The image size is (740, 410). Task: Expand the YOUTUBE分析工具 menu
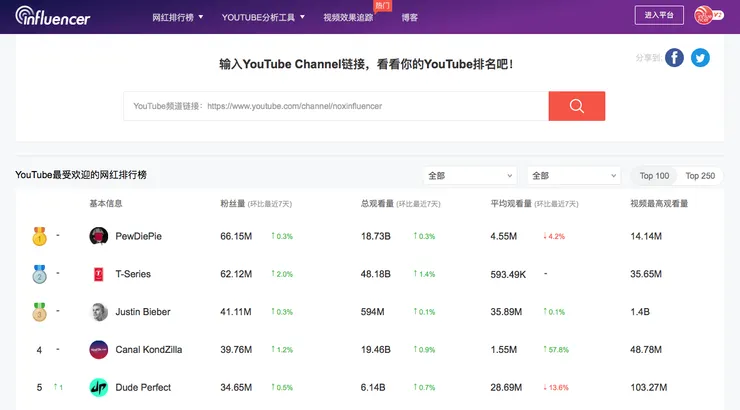[x=263, y=17]
